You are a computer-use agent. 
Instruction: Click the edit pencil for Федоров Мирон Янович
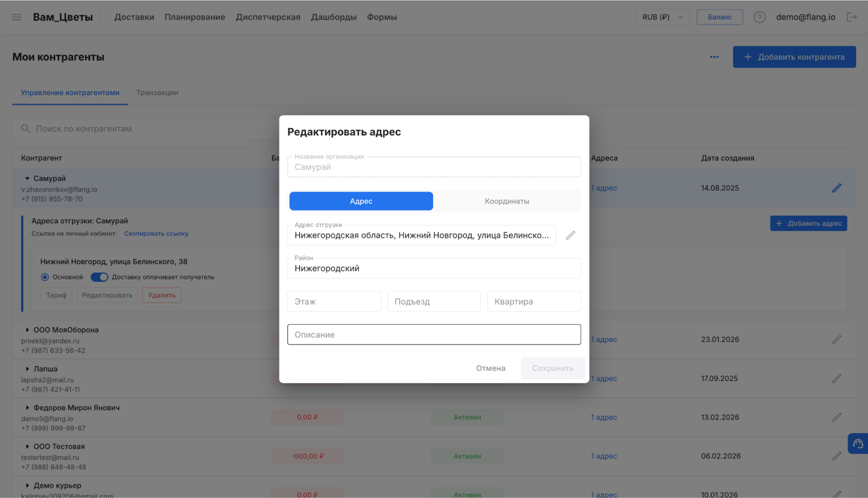[x=837, y=417]
